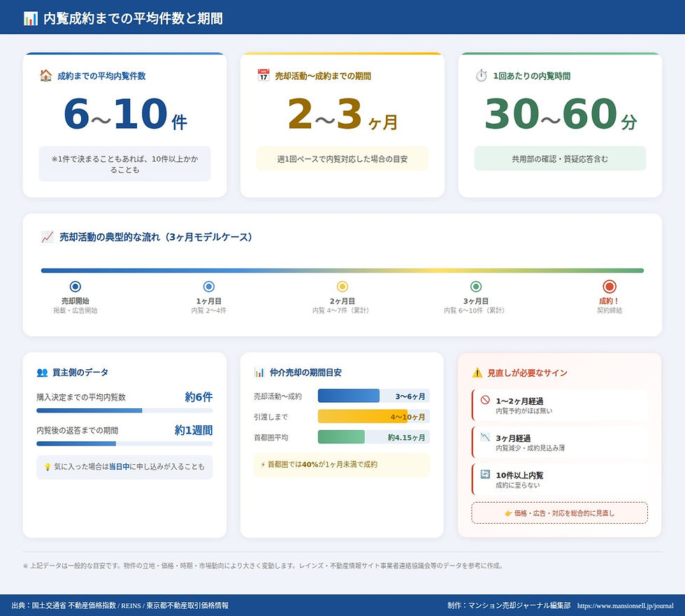Click the house icon beside 成約までの平均内覧件数
Screen dimensions: 685x616
click(x=45, y=76)
